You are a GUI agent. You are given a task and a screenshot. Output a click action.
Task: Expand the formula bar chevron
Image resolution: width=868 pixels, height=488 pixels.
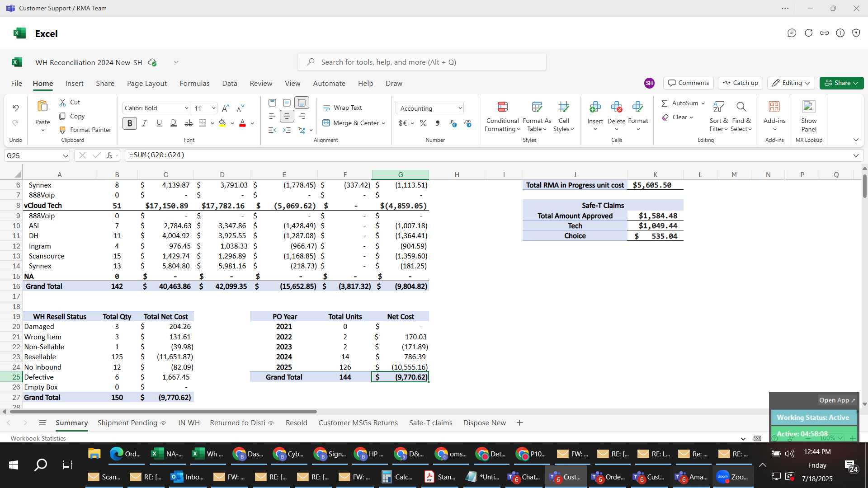pyautogui.click(x=856, y=155)
